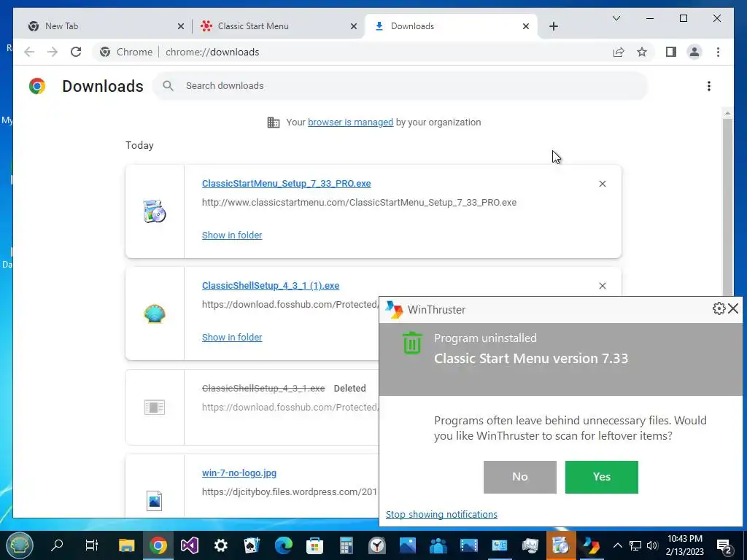This screenshot has width=747, height=560.
Task: Click the win-7-no-logo.jpg image file icon
Action: 155,501
